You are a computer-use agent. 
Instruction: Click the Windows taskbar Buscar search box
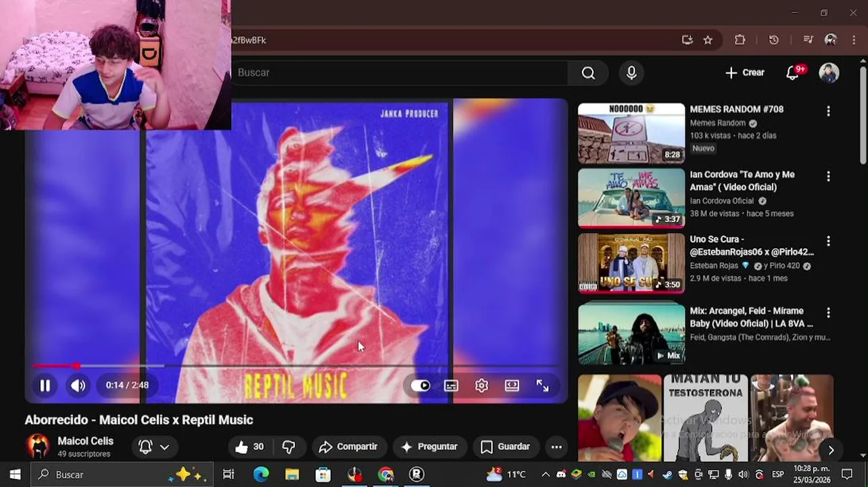pyautogui.click(x=122, y=474)
